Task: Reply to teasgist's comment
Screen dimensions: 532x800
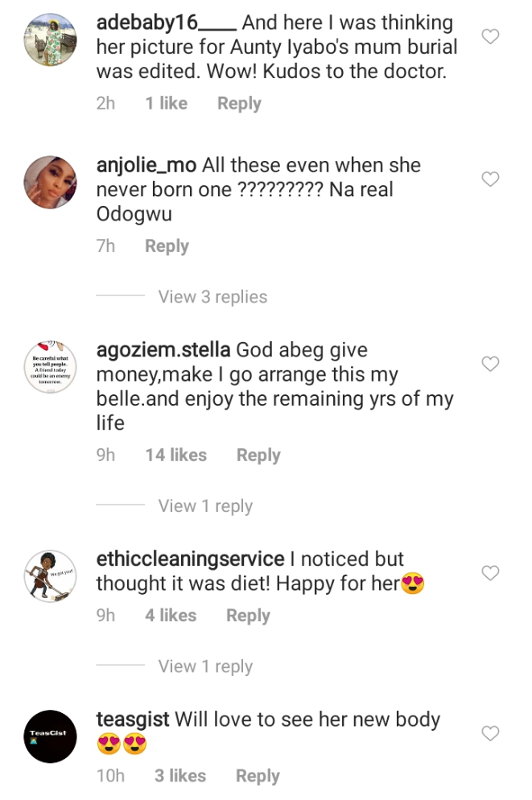Action: [x=258, y=776]
